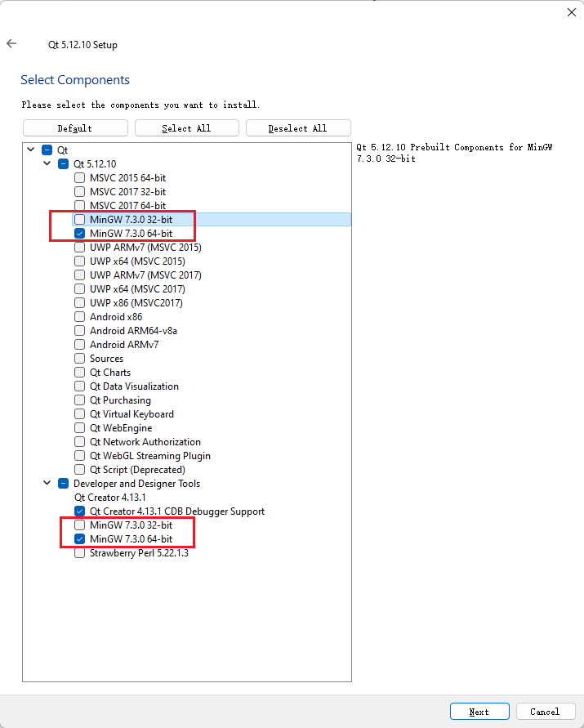The width and height of the screenshot is (584, 728).
Task: Collapse the Qt 5.12.10 tree node
Action: point(47,164)
